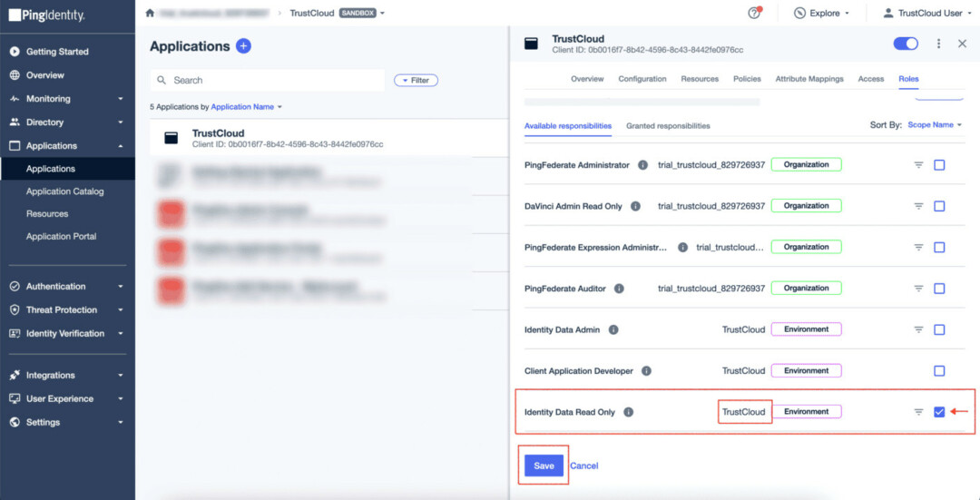Uncheck the Identity Data Read Only checkbox
The height and width of the screenshot is (500, 980).
(x=939, y=412)
